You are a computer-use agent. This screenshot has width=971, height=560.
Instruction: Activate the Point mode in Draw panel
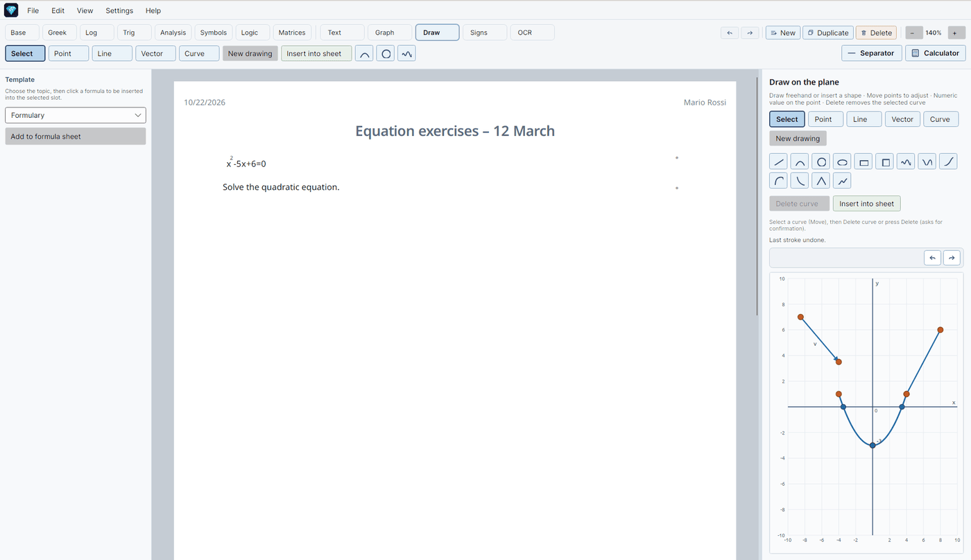click(825, 119)
